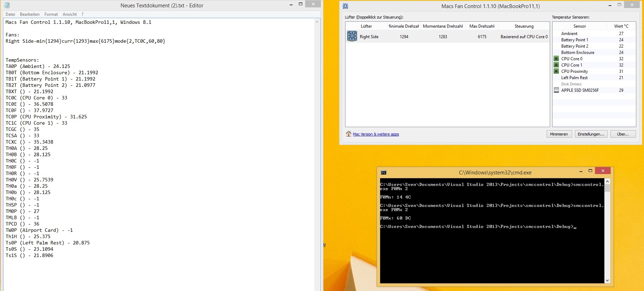Click the Editor scrollbar up arrow
This screenshot has height=291, width=644.
click(317, 22)
